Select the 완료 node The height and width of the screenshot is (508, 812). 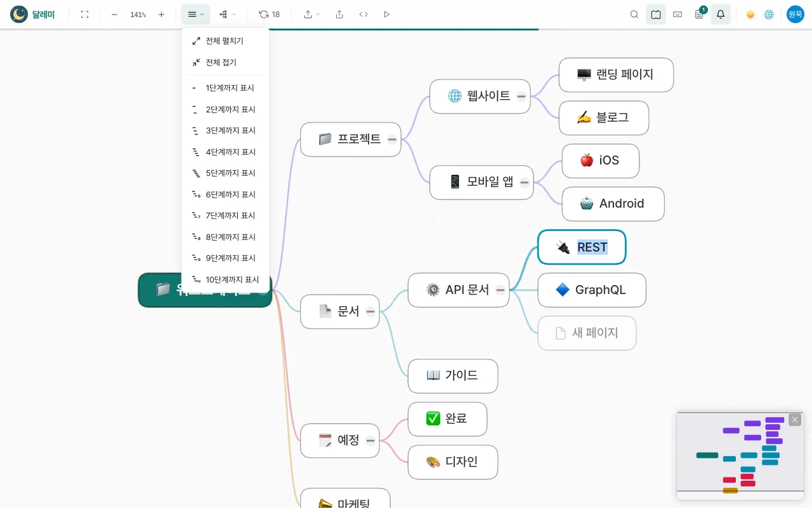[x=447, y=419]
